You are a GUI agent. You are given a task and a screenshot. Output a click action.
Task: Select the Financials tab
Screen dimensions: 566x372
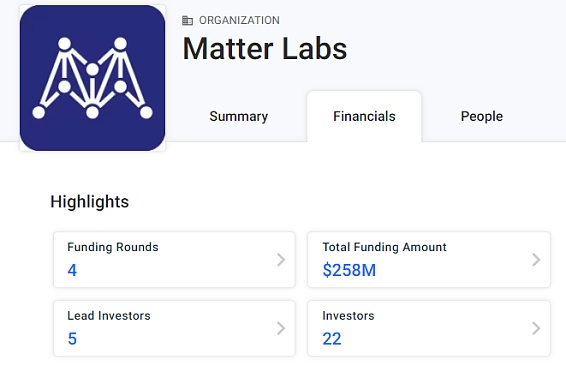coord(364,116)
